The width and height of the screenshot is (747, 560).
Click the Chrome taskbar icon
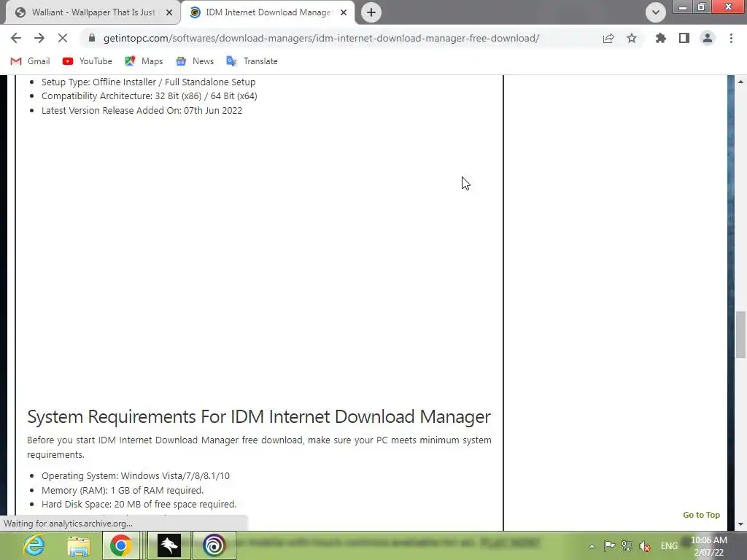coord(120,545)
